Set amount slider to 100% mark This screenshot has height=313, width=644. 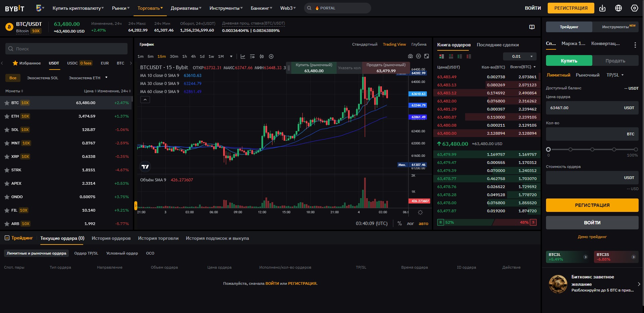point(636,149)
